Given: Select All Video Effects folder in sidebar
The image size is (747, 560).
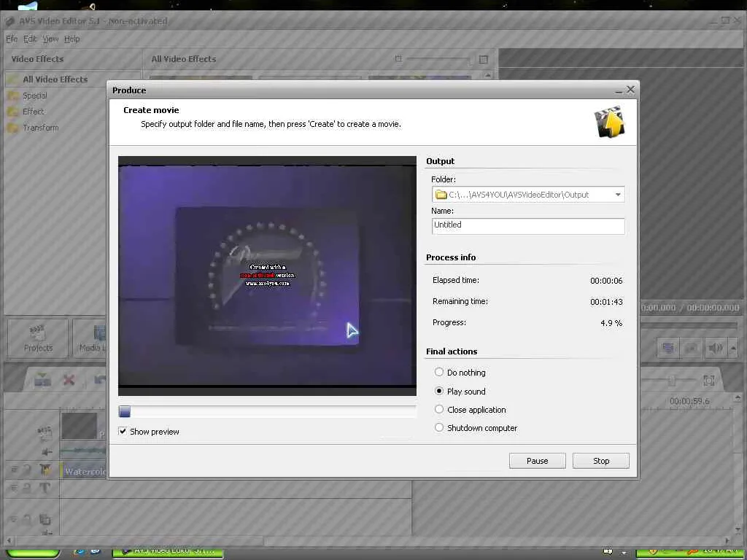Looking at the screenshot, I should (55, 79).
